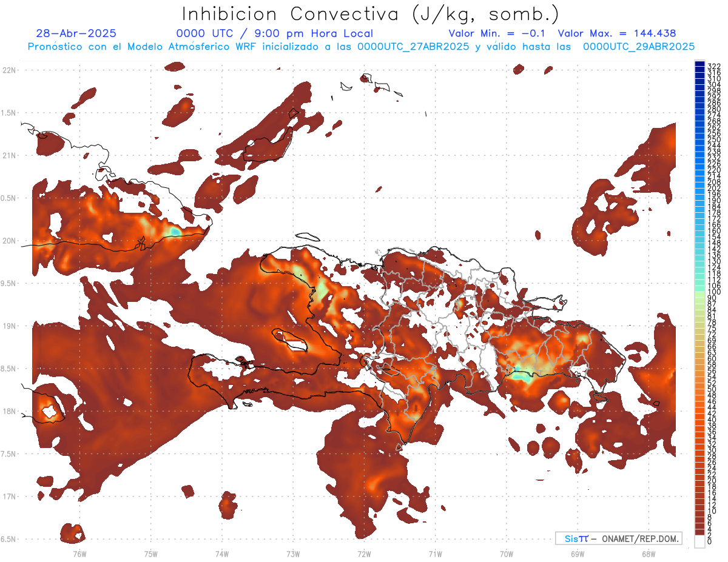Click the "73W" longitude label

coord(293,554)
